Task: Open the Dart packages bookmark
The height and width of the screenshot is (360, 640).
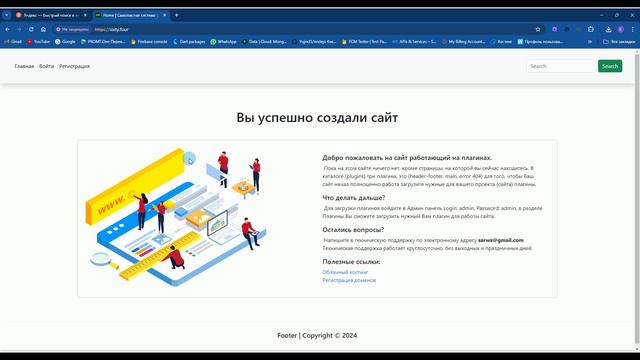Action: [189, 42]
